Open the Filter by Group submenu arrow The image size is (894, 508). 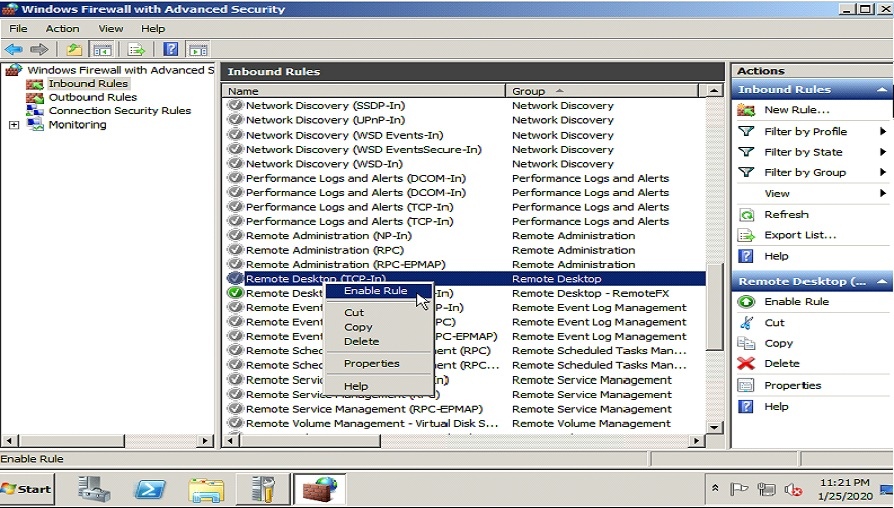(x=883, y=173)
